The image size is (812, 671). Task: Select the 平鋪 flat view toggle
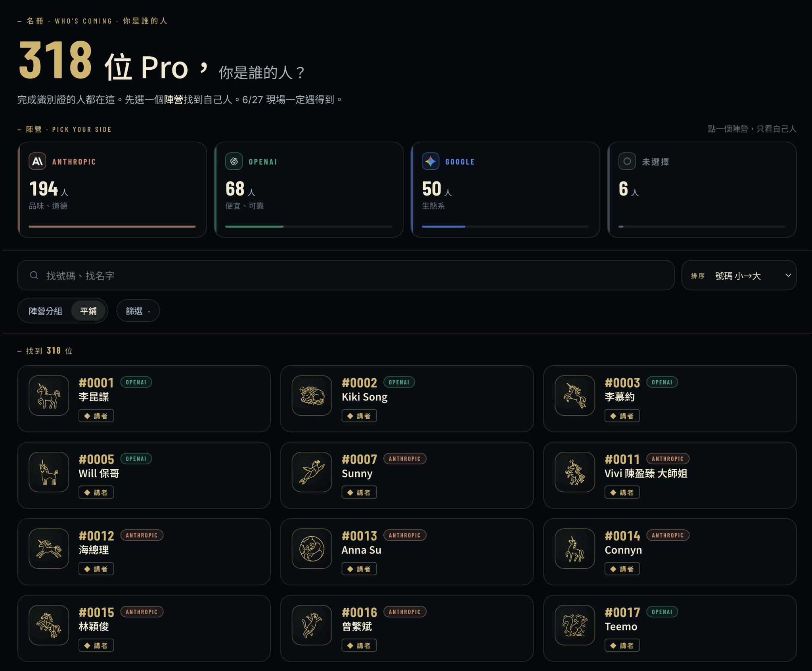tap(88, 311)
